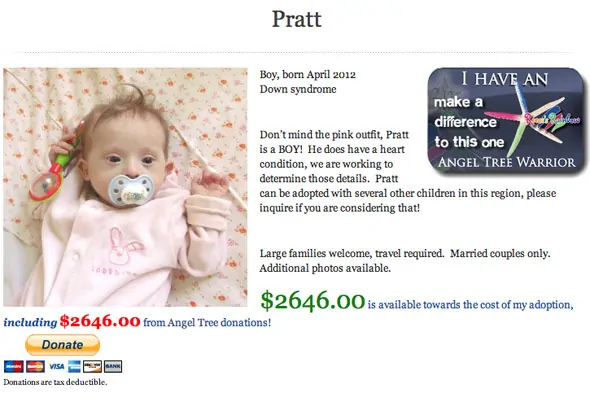This screenshot has height=393, width=590.
Task: Click 'from Angel Tree donations!' text
Action: click(x=207, y=323)
